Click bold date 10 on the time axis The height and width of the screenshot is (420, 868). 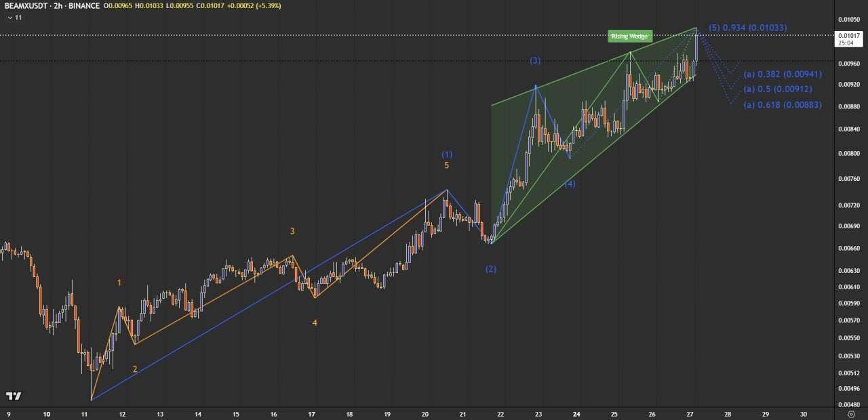[46, 414]
